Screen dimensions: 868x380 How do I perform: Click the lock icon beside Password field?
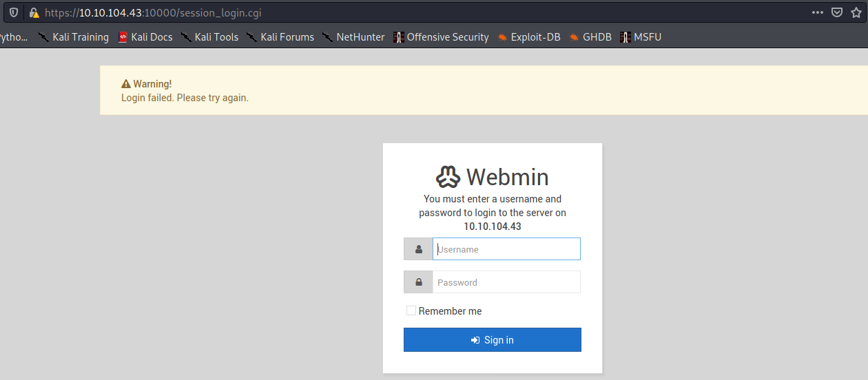coord(418,282)
